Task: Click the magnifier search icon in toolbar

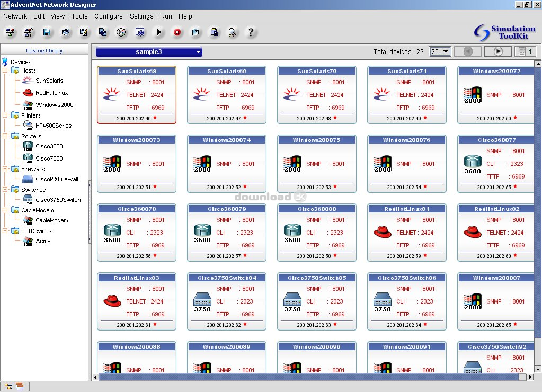Action: click(x=233, y=32)
